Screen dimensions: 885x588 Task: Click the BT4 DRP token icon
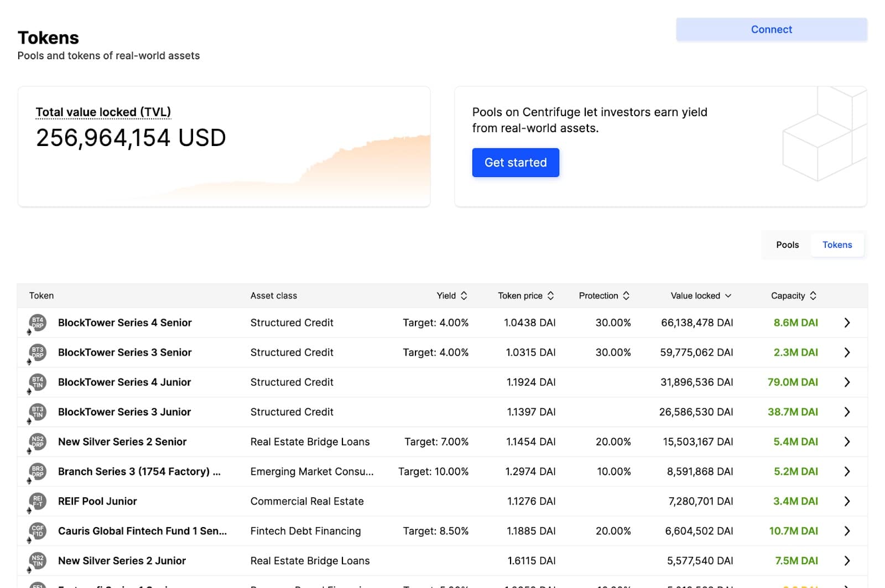tap(38, 322)
